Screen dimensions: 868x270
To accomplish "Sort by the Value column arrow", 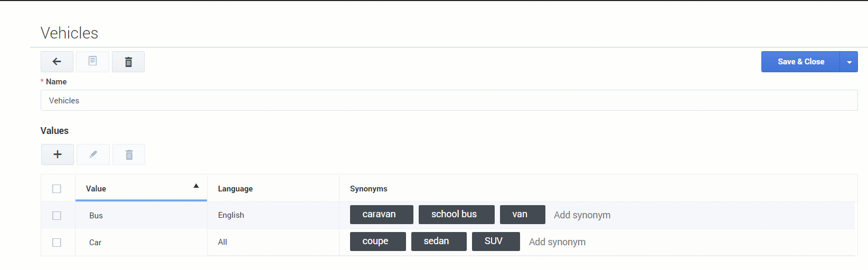I will [196, 186].
